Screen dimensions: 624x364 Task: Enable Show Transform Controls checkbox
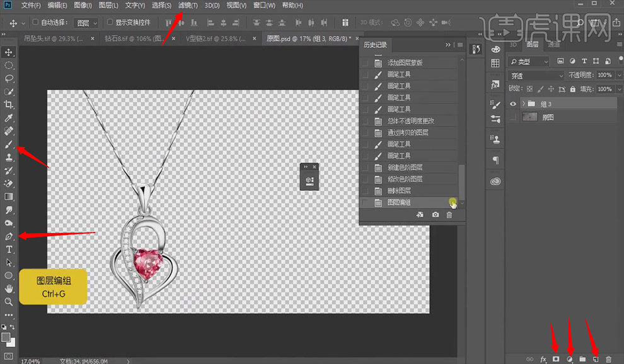110,22
